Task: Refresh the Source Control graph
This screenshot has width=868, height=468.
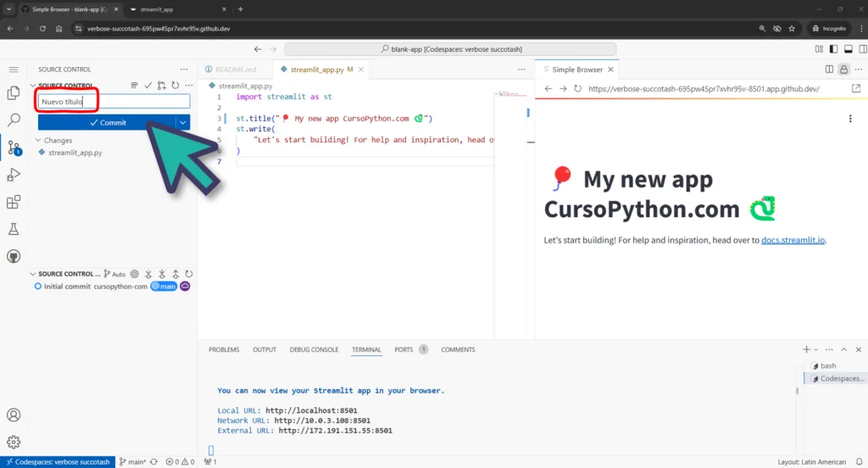Action: (189, 274)
